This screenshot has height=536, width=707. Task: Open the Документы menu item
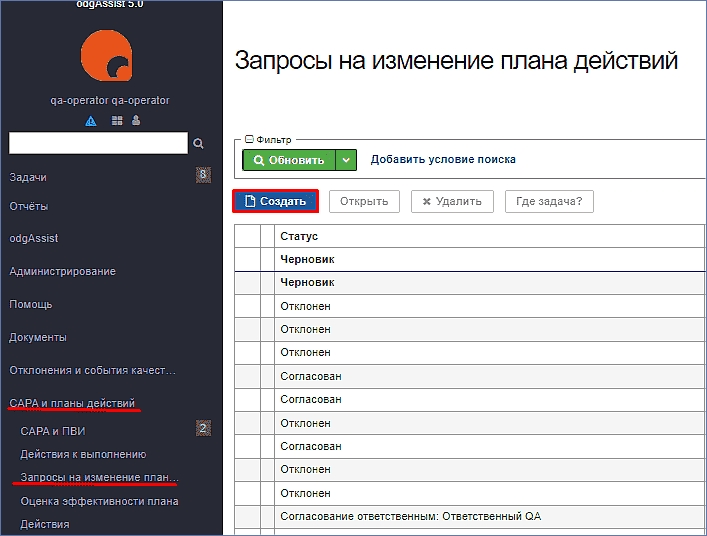pyautogui.click(x=38, y=337)
